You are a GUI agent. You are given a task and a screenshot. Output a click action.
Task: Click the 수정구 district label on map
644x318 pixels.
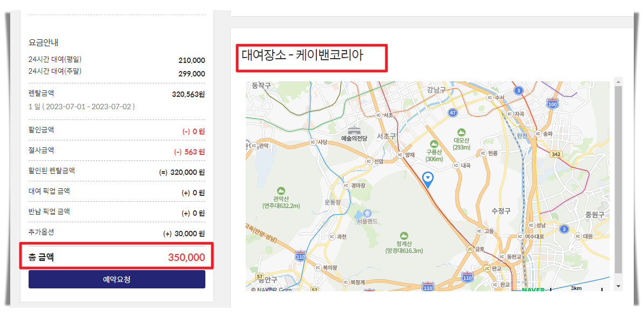click(x=501, y=211)
